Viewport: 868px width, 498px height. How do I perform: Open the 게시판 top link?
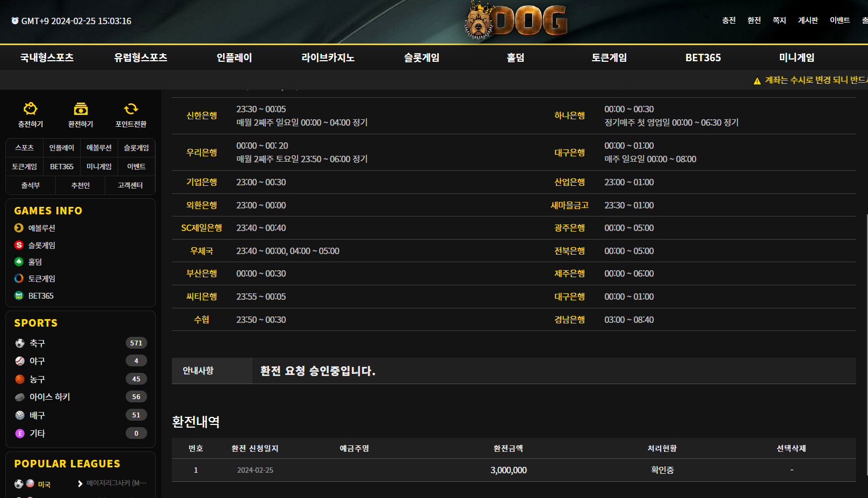pos(807,20)
